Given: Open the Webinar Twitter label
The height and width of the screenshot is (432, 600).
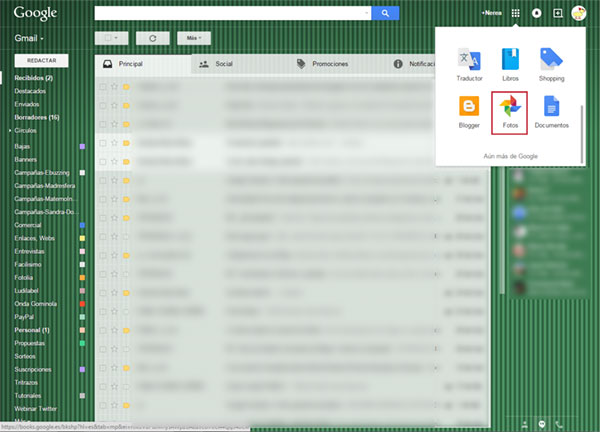Looking at the screenshot, I should pyautogui.click(x=36, y=409).
